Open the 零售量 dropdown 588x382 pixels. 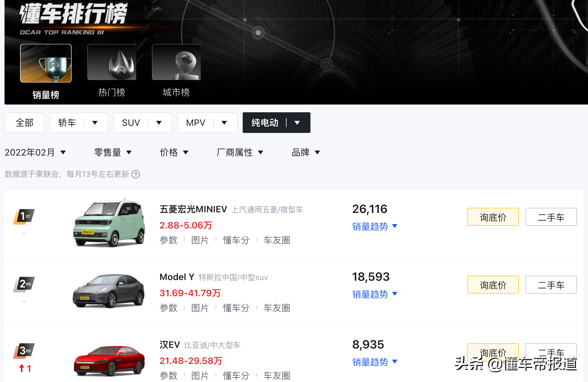(113, 152)
